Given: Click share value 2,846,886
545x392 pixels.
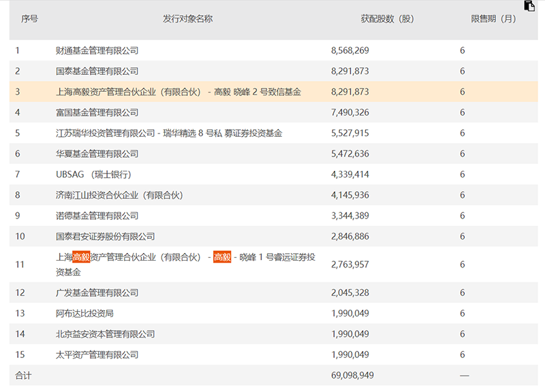Looking at the screenshot, I should [x=350, y=236].
